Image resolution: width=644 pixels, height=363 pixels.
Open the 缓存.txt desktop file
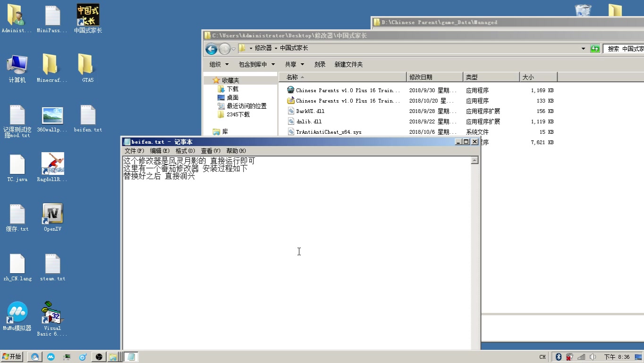coord(17,218)
